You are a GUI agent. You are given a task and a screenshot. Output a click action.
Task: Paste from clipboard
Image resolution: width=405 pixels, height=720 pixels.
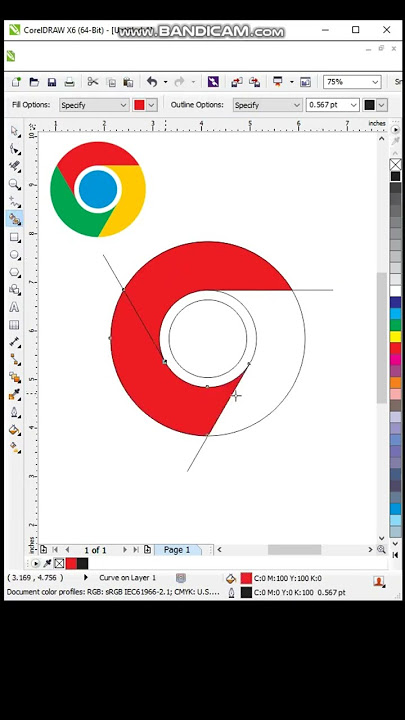pyautogui.click(x=128, y=82)
